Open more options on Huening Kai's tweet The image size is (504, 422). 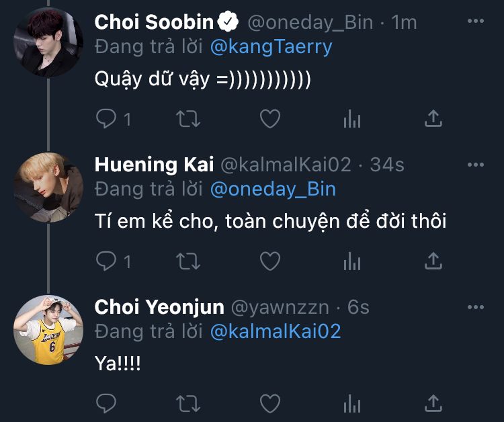[x=475, y=164]
